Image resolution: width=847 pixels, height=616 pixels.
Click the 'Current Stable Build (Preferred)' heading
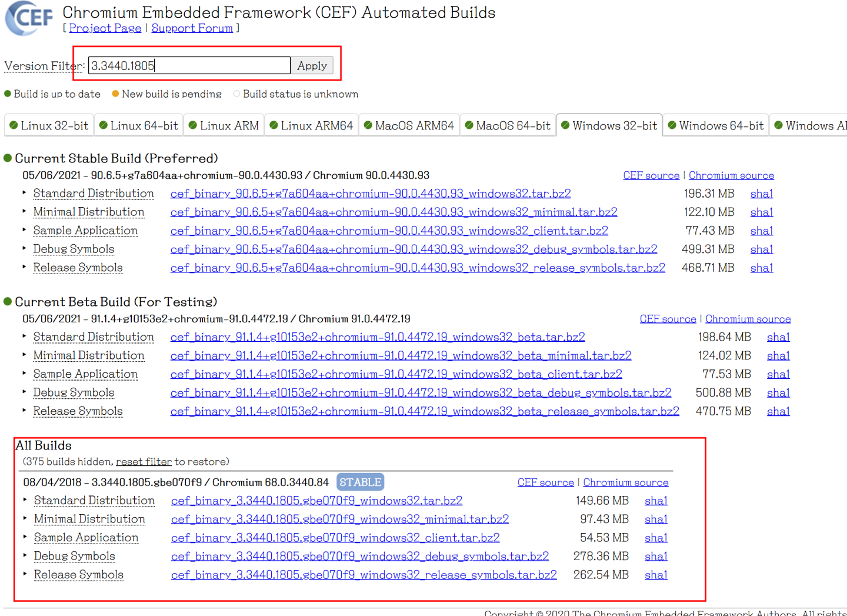coord(116,158)
